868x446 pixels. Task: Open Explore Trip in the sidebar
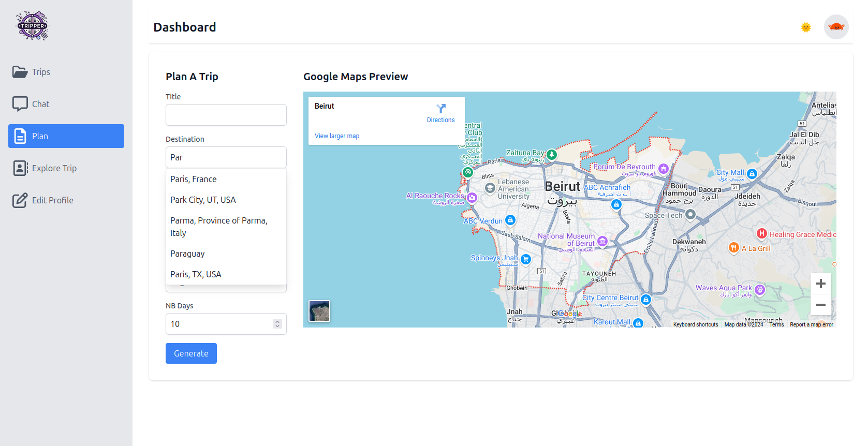[x=66, y=168]
